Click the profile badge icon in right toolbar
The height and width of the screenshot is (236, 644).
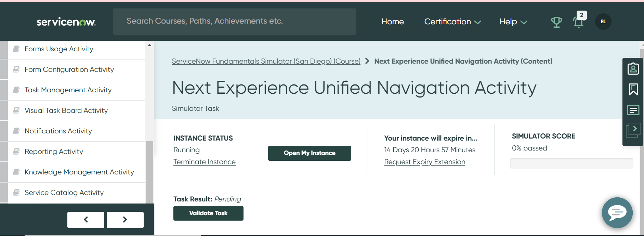[633, 69]
